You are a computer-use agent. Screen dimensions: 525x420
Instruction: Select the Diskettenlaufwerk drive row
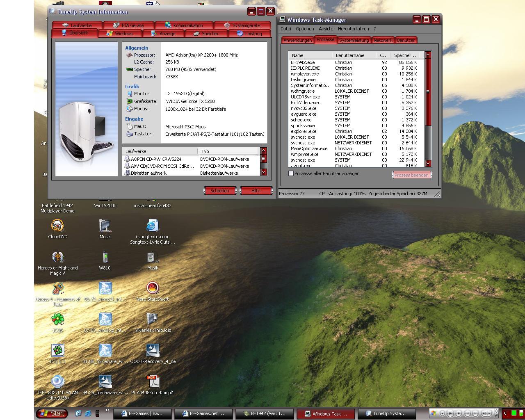(x=191, y=173)
